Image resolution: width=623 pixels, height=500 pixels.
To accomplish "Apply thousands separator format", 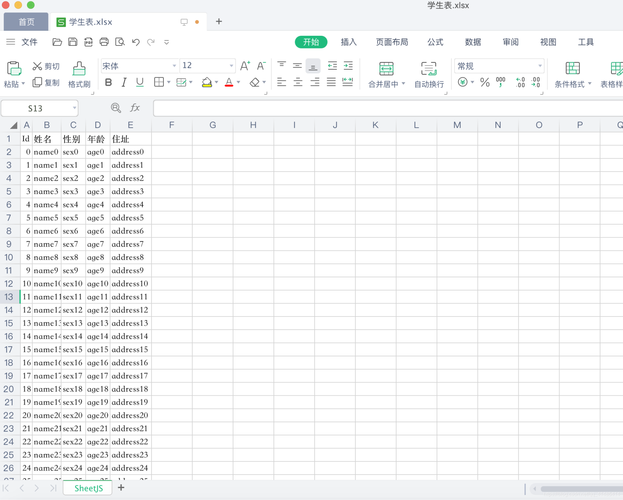I will 501,82.
